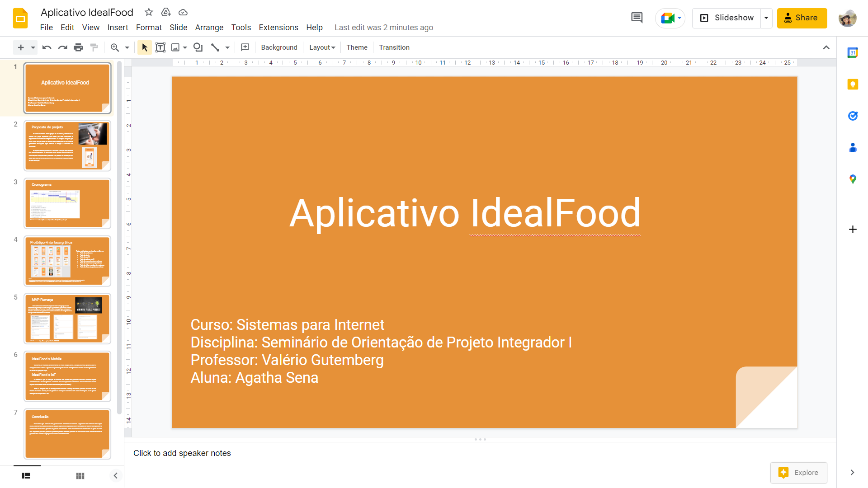Open Google Calendar from the side panel

(x=853, y=52)
